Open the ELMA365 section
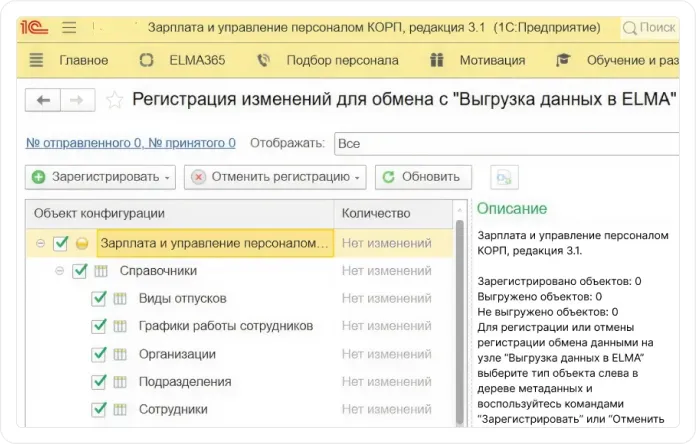Viewport: 696px width, 444px height. pyautogui.click(x=182, y=60)
